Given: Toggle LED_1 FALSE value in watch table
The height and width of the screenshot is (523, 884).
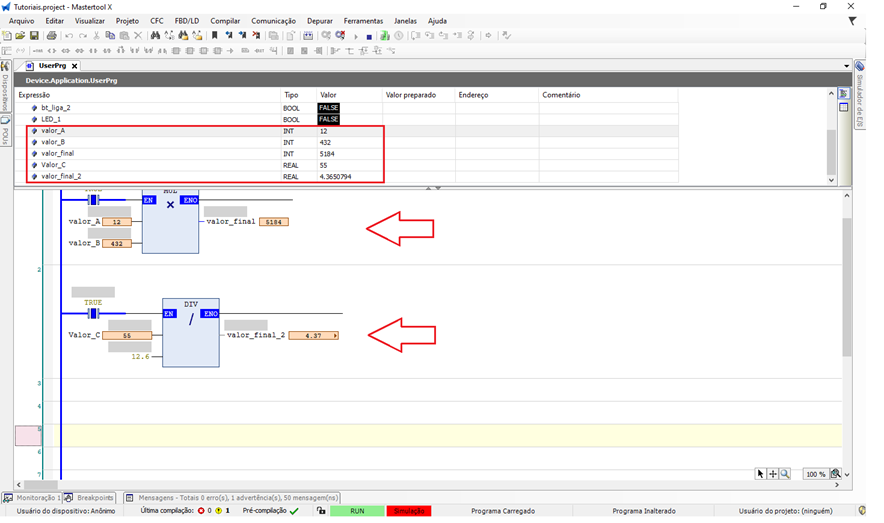Looking at the screenshot, I should [328, 119].
